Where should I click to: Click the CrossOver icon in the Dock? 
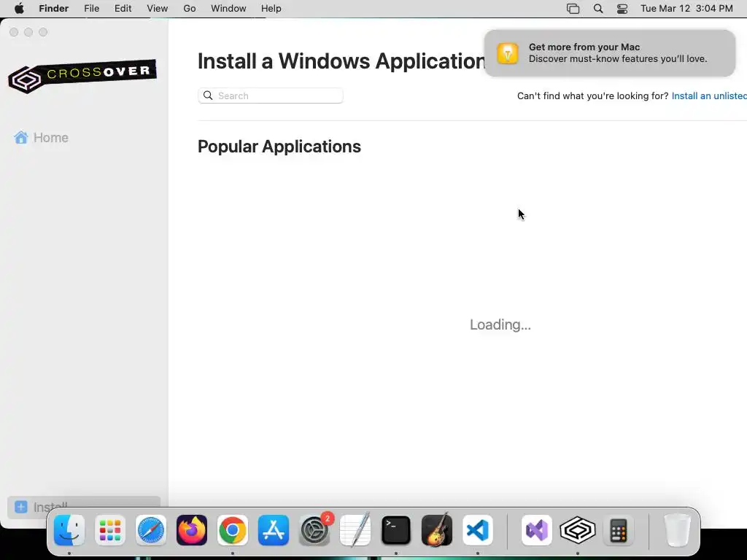tap(578, 530)
